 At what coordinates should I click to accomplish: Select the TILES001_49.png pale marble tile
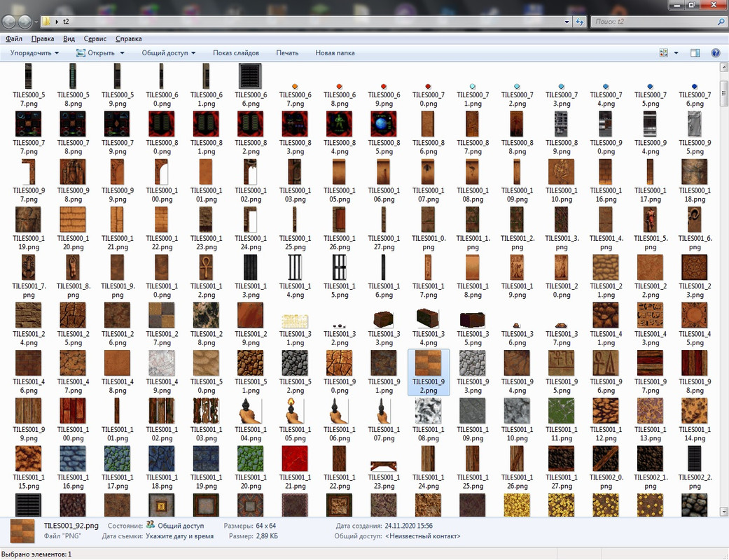click(x=161, y=363)
